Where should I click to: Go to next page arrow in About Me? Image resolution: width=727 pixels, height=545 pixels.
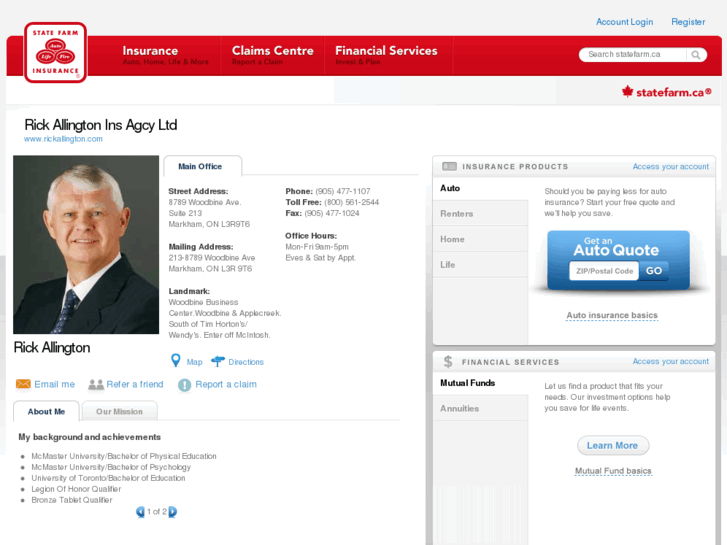click(x=172, y=512)
